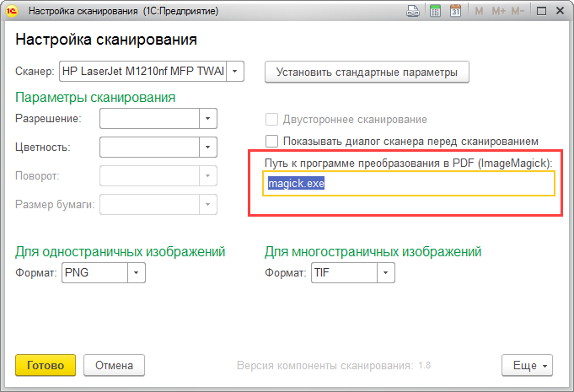Click the Версия компоненты сканирования label
574x392 pixels.
(325, 366)
